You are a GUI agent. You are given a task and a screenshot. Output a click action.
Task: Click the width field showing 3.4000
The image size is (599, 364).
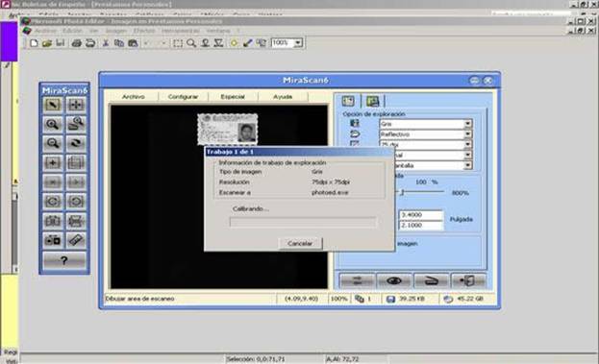[x=420, y=215]
